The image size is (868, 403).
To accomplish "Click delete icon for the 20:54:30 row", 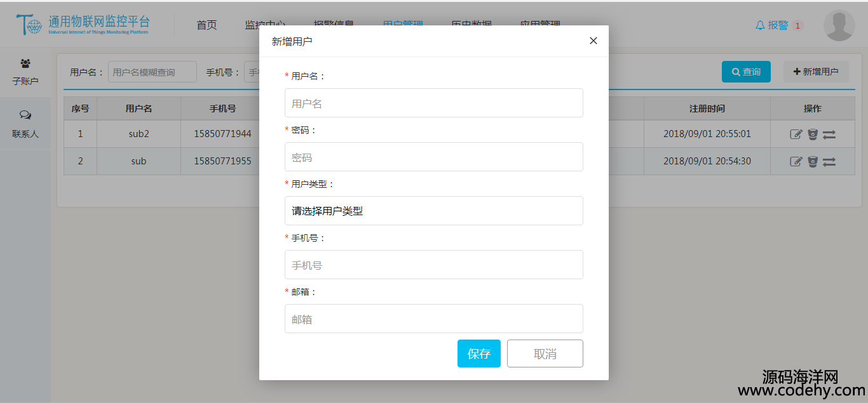I will coord(813,161).
